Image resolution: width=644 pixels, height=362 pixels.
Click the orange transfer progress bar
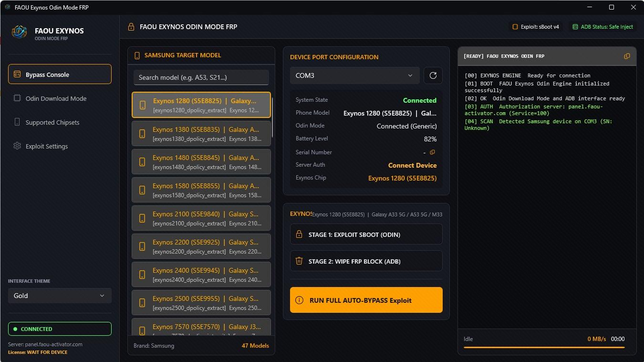544,348
